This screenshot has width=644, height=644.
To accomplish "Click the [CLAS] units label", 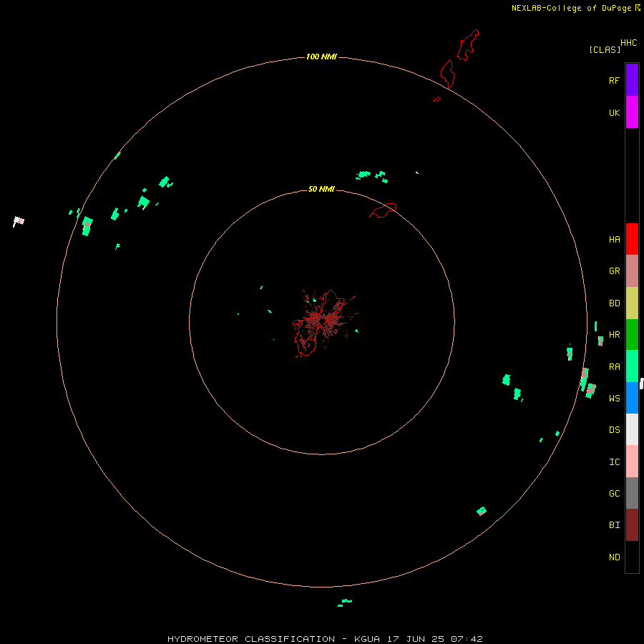I will click(605, 49).
